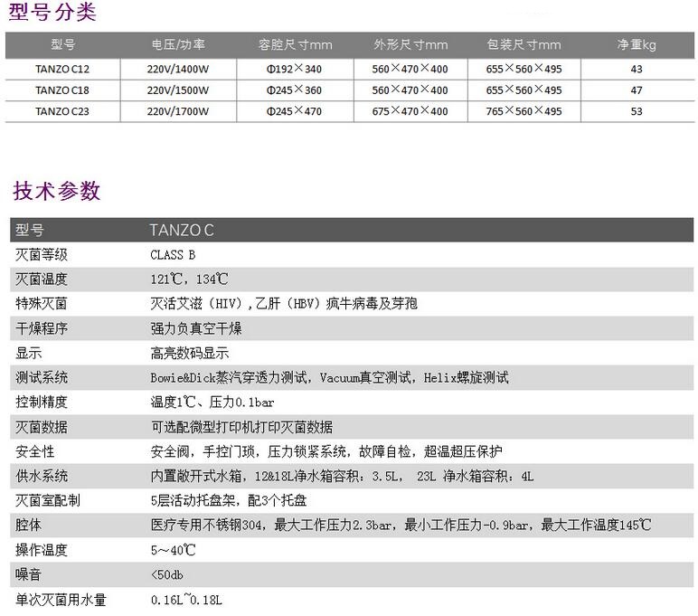Click net weight value 43
Viewport: 698px width, 616px height.
click(637, 69)
